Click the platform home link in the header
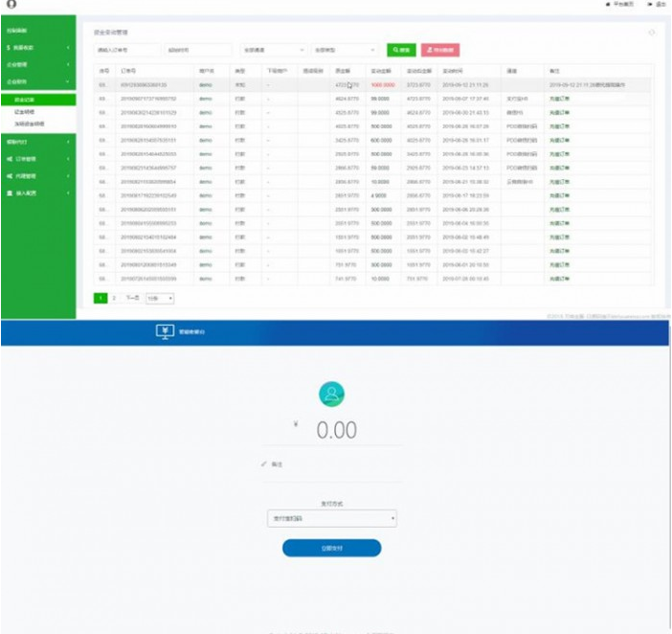Screen dimensions: 672x634 (x=619, y=4)
